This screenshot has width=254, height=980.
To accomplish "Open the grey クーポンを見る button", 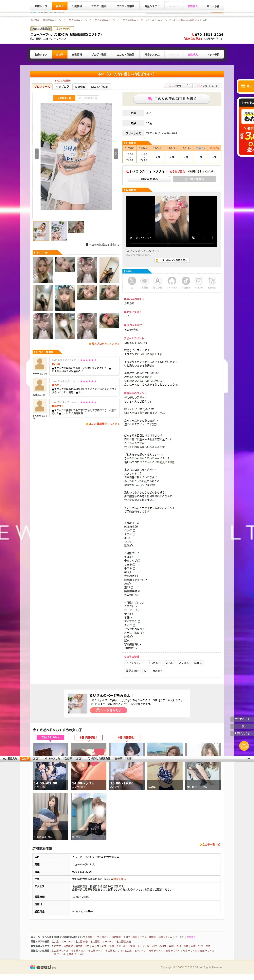I will click(194, 179).
